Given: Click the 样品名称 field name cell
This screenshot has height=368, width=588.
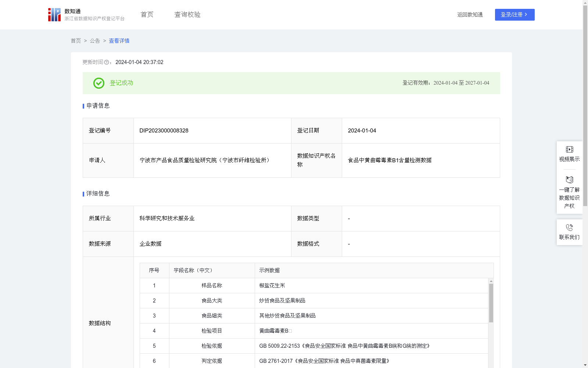Looking at the screenshot, I should click(x=212, y=286).
